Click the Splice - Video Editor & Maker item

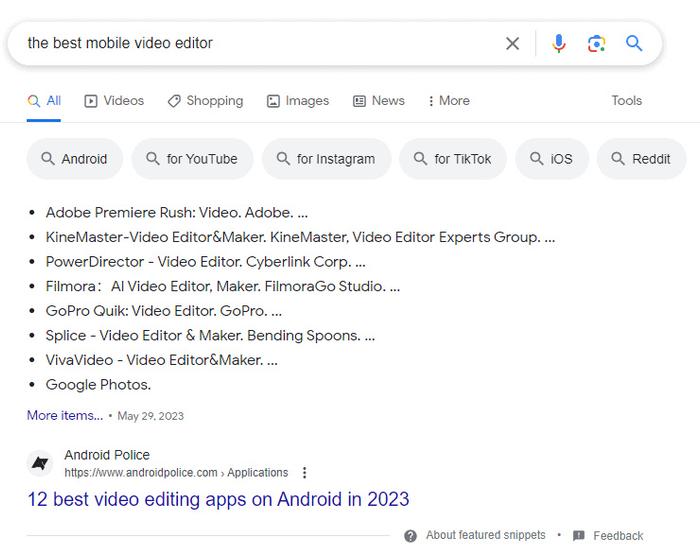(210, 335)
